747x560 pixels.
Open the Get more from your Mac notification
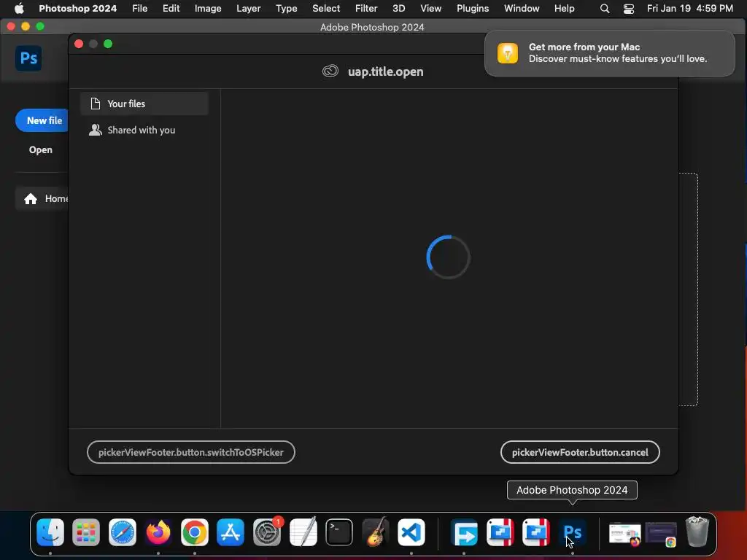[x=610, y=52]
